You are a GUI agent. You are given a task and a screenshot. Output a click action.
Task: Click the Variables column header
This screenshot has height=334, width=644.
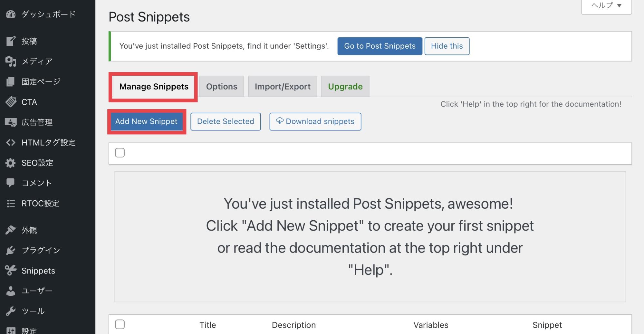pos(431,325)
